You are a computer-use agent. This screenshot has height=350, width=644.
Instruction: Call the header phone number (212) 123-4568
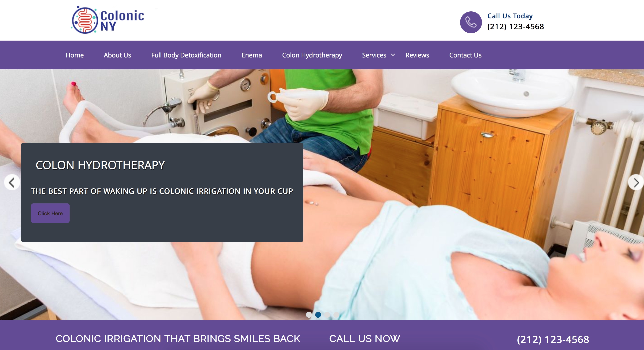(516, 26)
